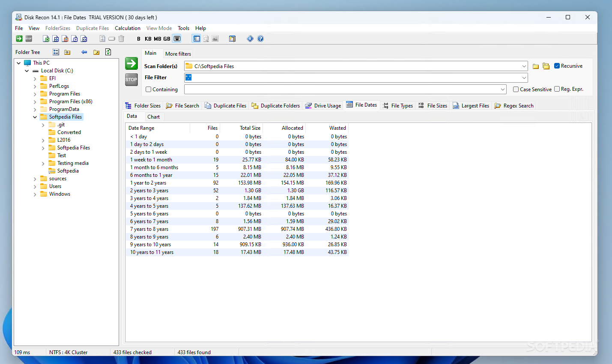Sort by Total Size column header
612x364 pixels.
[x=241, y=128]
